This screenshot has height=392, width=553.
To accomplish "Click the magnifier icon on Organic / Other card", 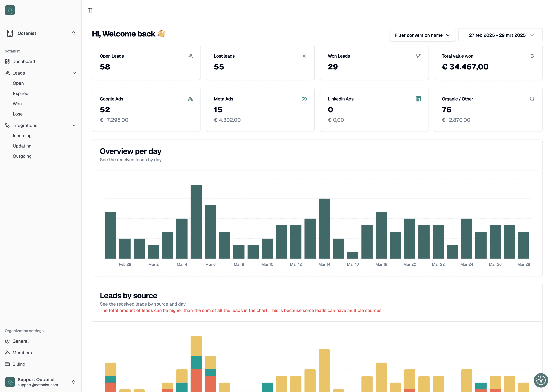I will [x=532, y=99].
